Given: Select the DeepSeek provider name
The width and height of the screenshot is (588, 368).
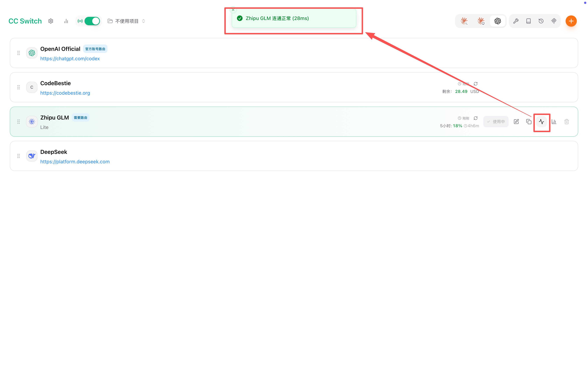Looking at the screenshot, I should click(x=54, y=152).
